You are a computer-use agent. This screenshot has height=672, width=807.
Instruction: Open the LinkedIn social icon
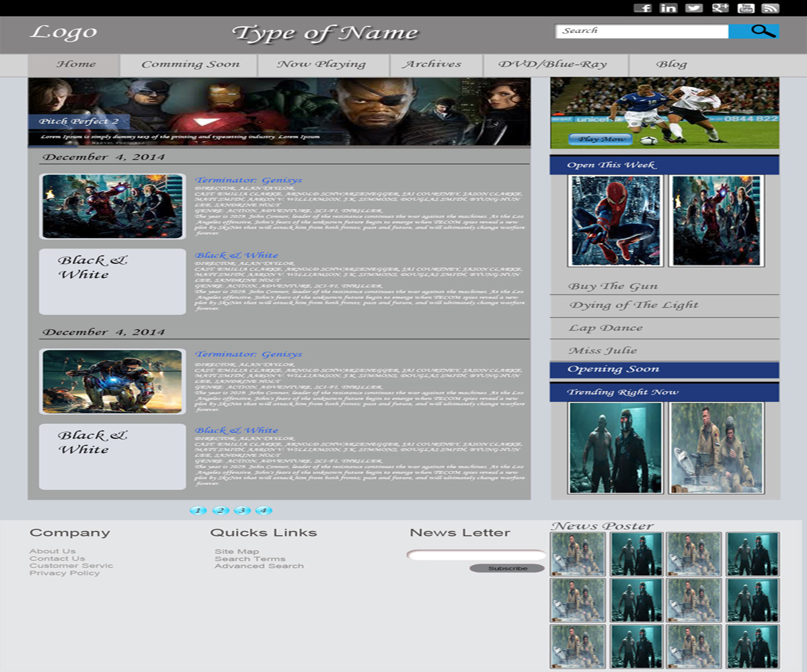tap(668, 7)
